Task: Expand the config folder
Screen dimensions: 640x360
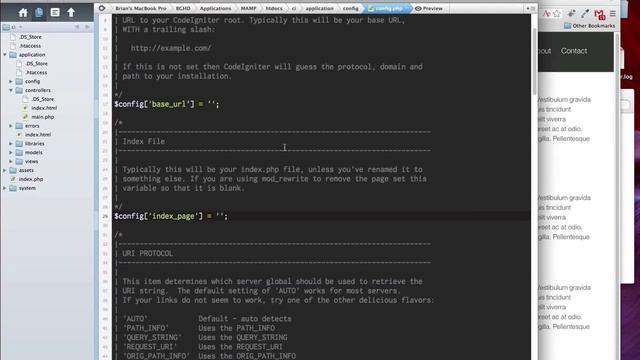Action: tap(11, 81)
